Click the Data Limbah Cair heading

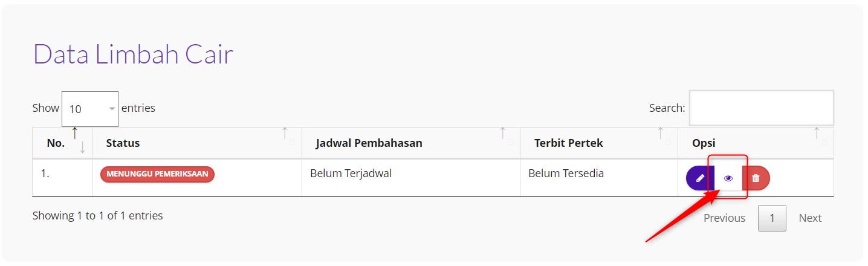(x=133, y=54)
